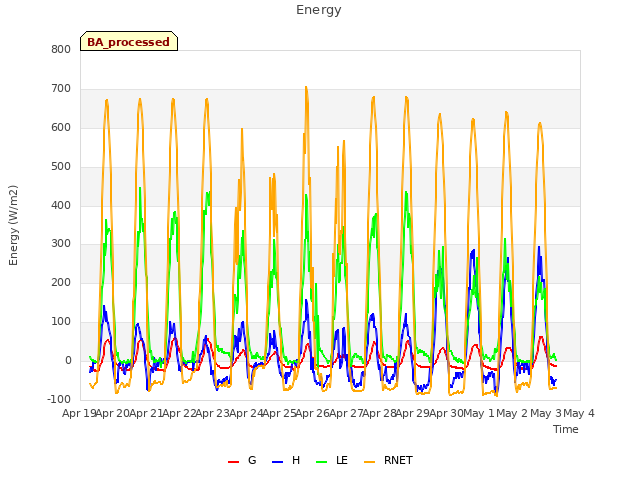Image resolution: width=640 pixels, height=480 pixels.
Task: Click the 0 y-axis tick label
Action: click(x=68, y=361)
